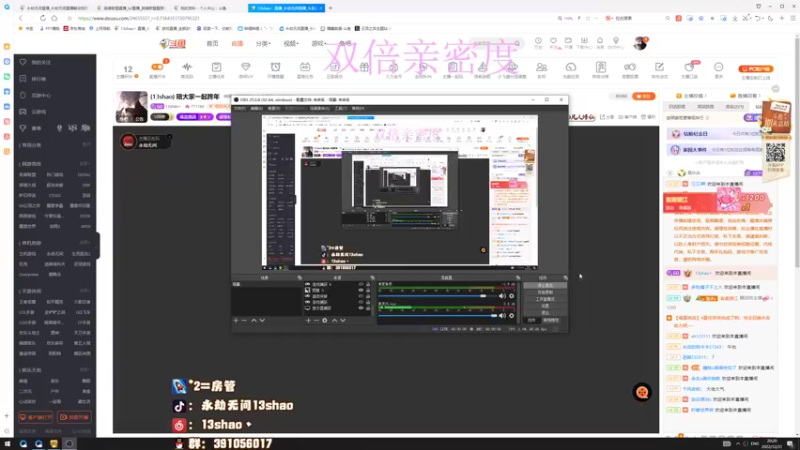Click the search magnifier in the Douyu header
This screenshot has height=450, width=800.
click(517, 44)
